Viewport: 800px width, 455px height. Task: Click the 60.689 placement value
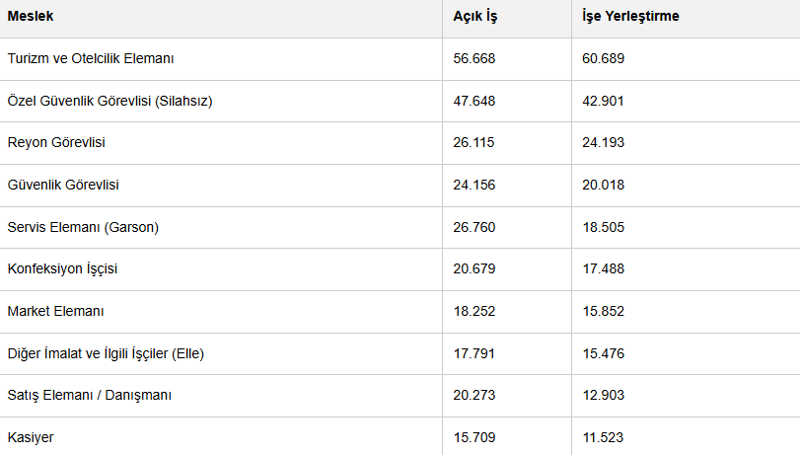pos(603,59)
